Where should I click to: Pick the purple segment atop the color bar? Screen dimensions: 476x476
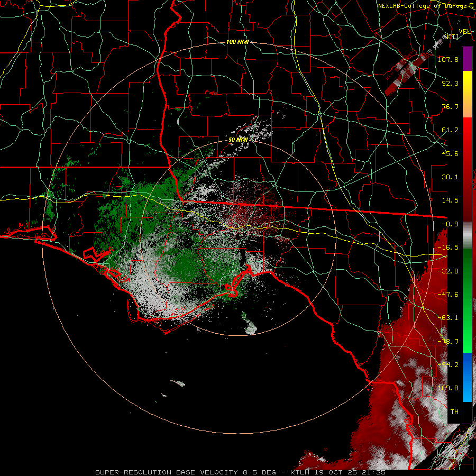tap(467, 59)
